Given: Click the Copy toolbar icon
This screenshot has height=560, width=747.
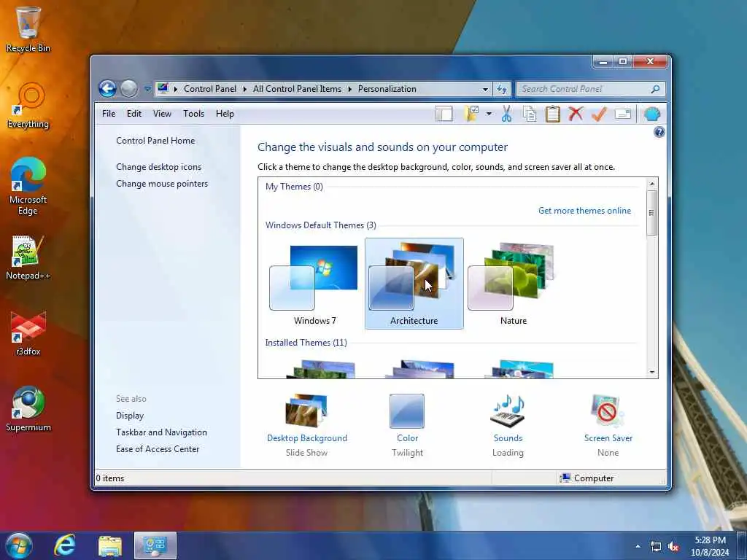Looking at the screenshot, I should tap(530, 114).
